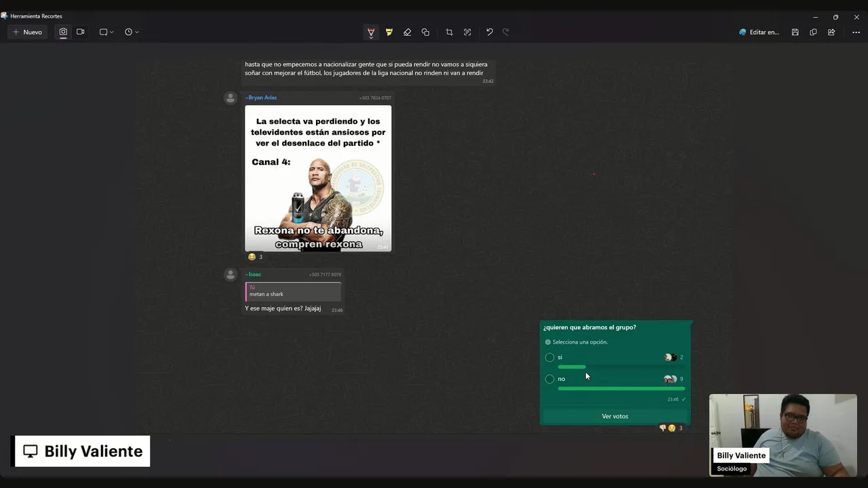
Task: Click poll reactions count below poll
Action: pyautogui.click(x=671, y=428)
